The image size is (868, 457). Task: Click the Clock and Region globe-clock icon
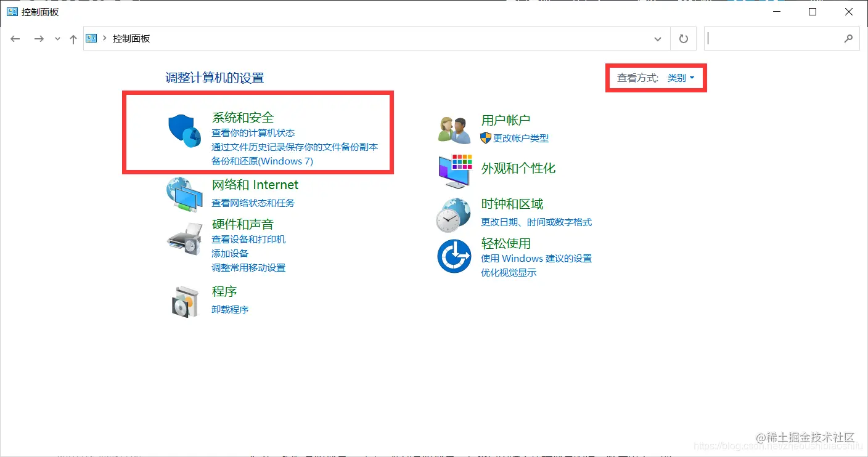[454, 215]
